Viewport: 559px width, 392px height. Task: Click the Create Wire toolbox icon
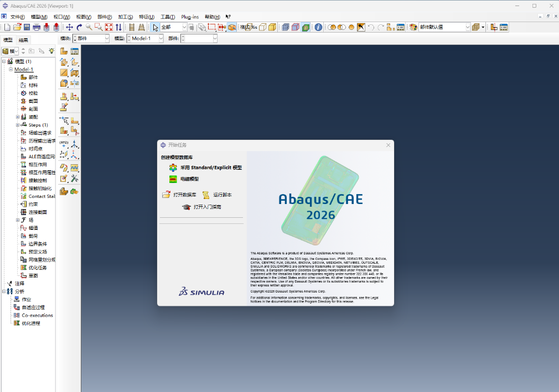pyautogui.click(x=64, y=73)
